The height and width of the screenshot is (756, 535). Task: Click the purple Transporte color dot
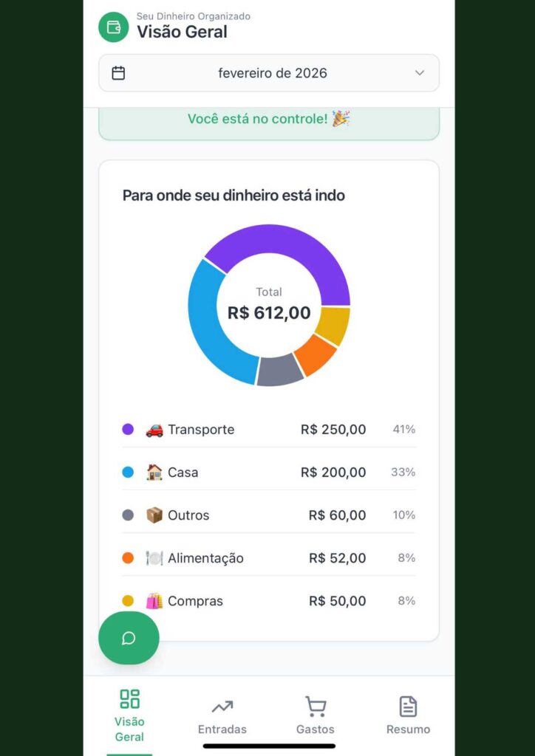[x=128, y=430]
